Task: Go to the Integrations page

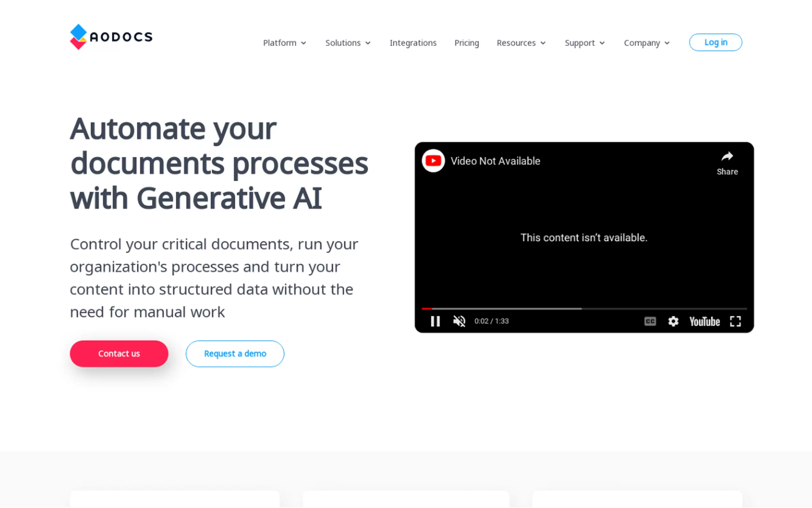Action: (x=413, y=43)
